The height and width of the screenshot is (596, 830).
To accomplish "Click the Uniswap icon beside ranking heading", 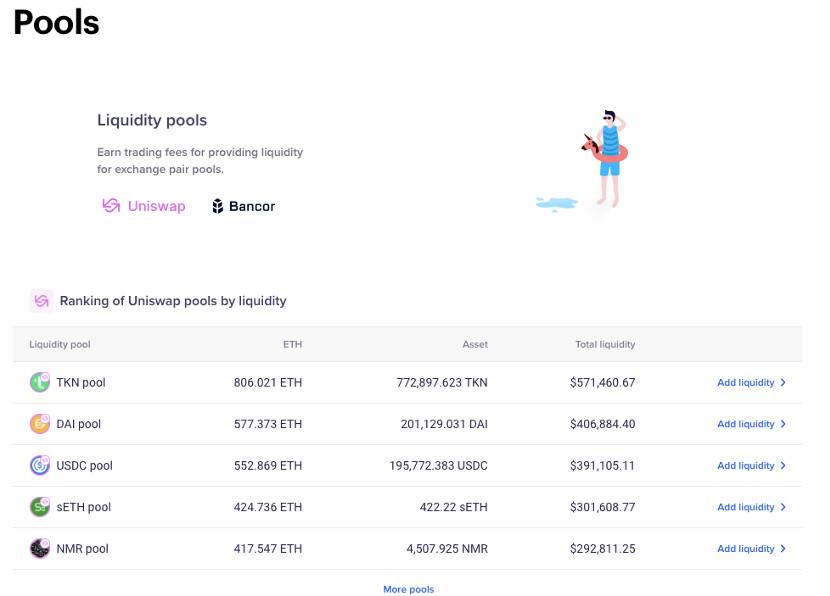I will tap(41, 300).
